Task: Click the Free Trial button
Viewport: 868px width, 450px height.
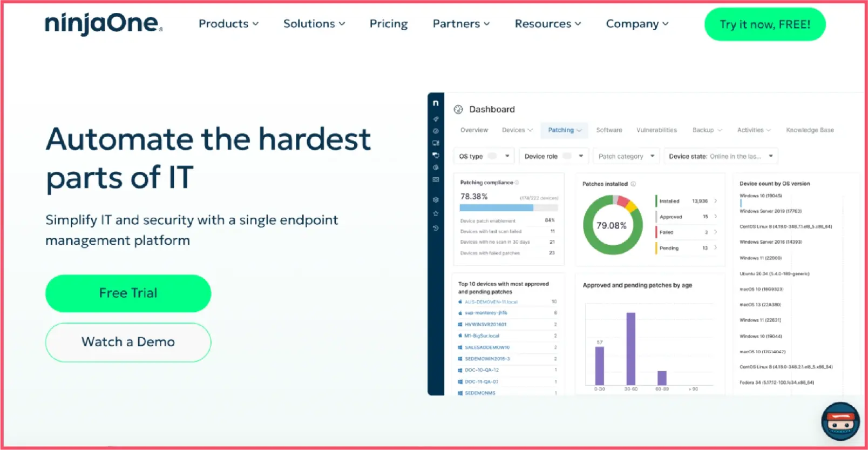Action: 128,293
